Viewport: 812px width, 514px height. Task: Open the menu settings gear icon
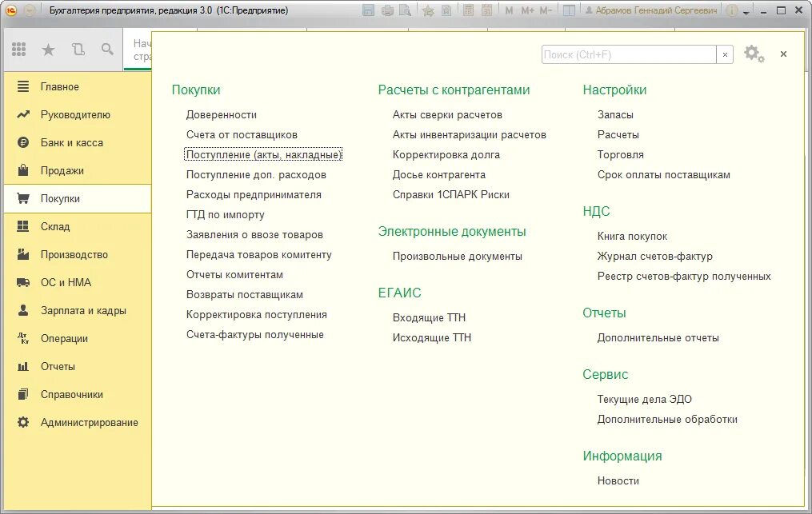754,54
